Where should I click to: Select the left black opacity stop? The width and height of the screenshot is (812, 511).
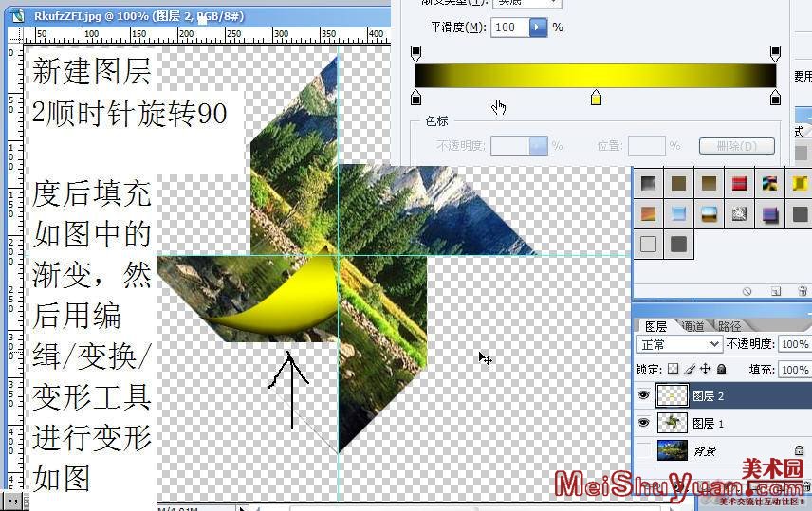415,53
